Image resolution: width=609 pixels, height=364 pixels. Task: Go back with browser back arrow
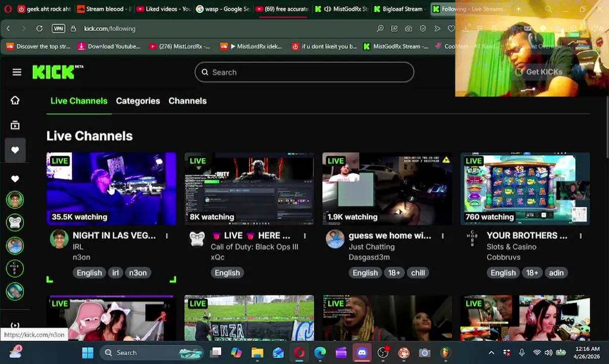[8, 29]
